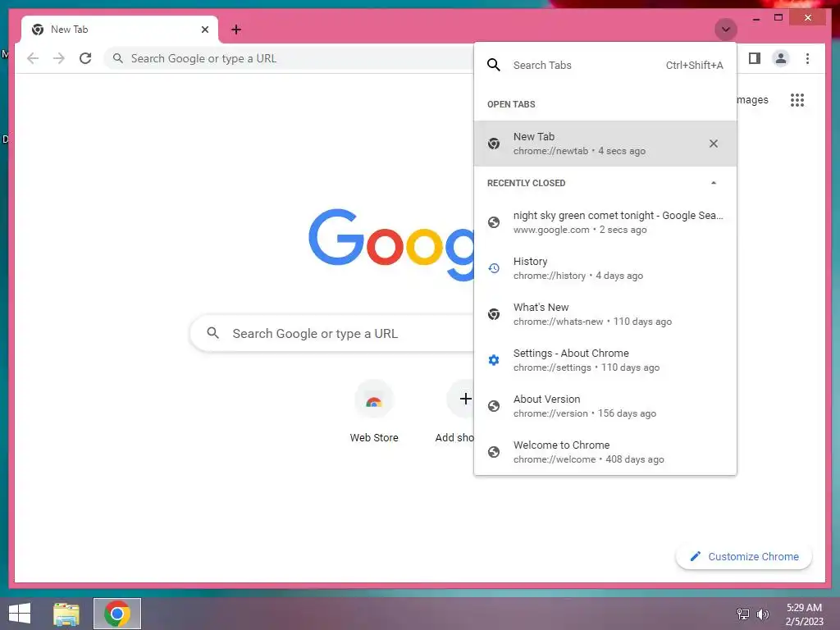
Task: Reopen the History closed tab
Action: click(605, 268)
